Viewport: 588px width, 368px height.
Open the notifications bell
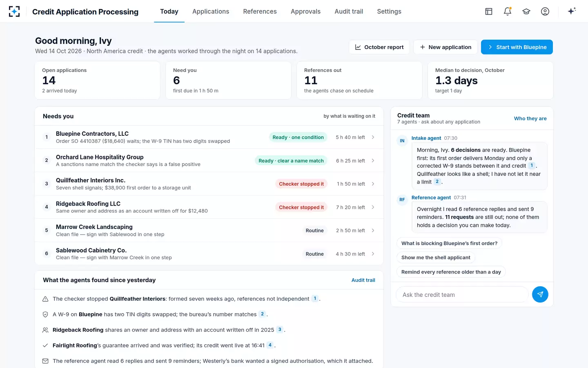tap(508, 11)
